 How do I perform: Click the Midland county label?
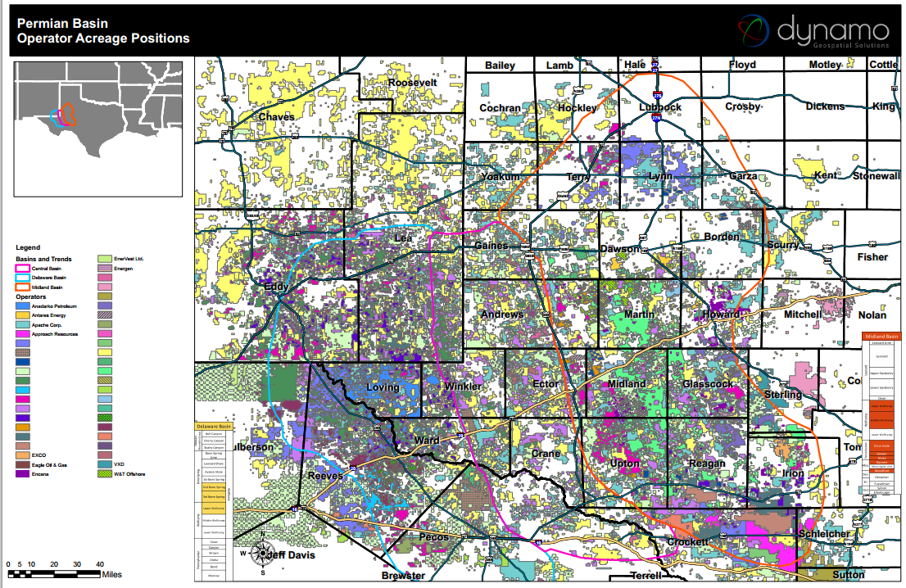(627, 383)
